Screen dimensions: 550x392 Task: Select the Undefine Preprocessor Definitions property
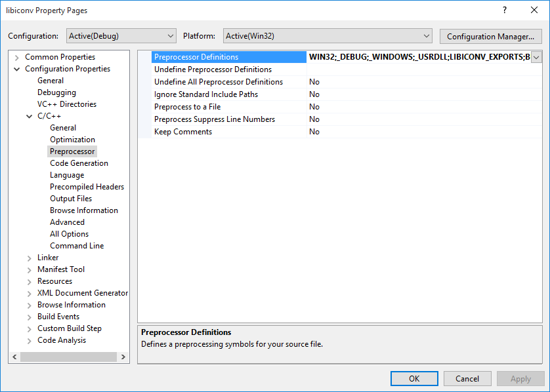tap(228, 69)
